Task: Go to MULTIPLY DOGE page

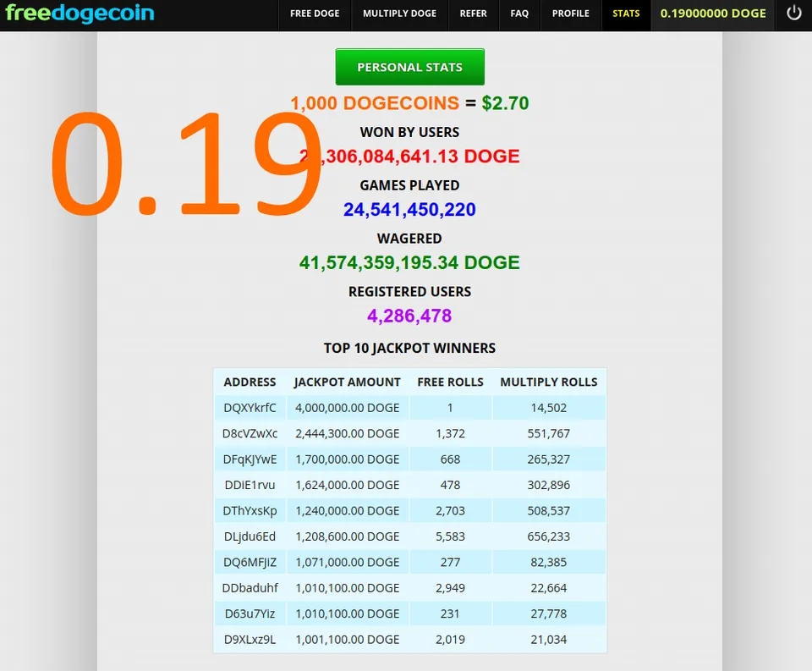Action: click(399, 14)
